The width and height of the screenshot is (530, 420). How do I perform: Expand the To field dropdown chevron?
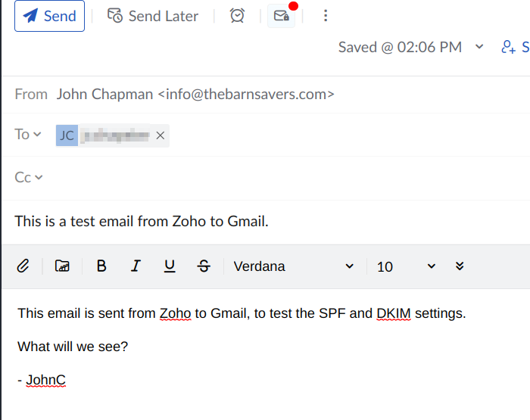click(x=38, y=135)
